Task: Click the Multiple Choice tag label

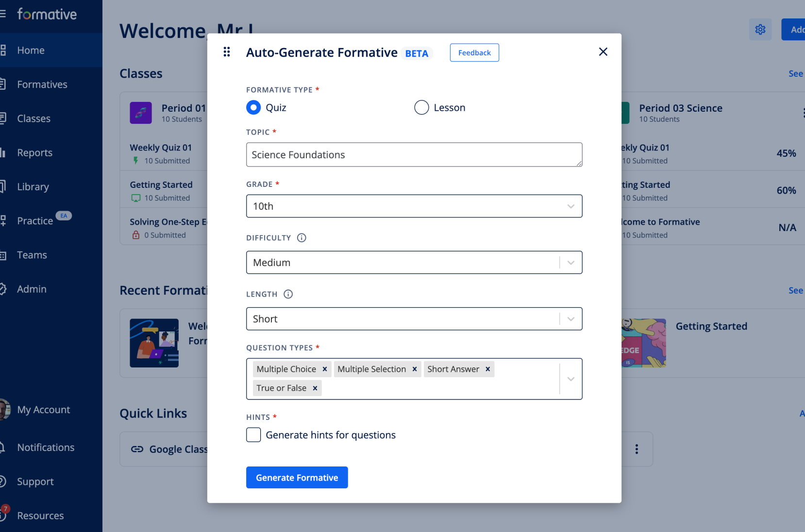Action: (286, 369)
